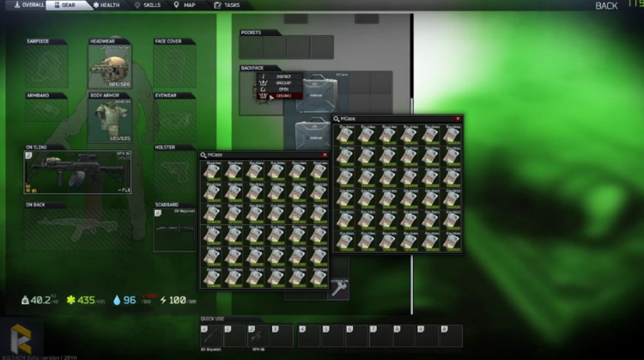Click the POCKETS label
644x360 pixels.
[x=252, y=33]
